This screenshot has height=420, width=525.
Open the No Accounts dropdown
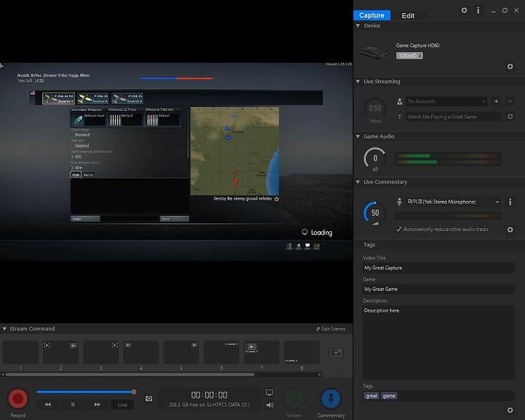(446, 101)
